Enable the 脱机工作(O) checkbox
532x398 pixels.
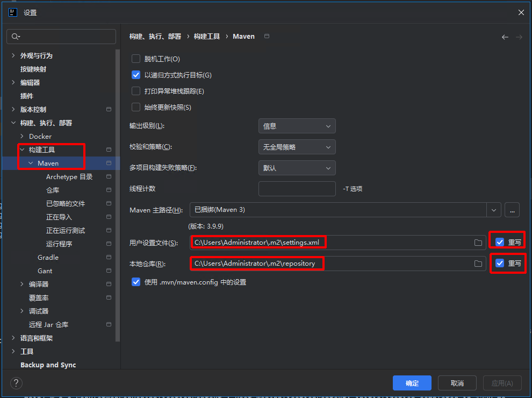[136, 59]
